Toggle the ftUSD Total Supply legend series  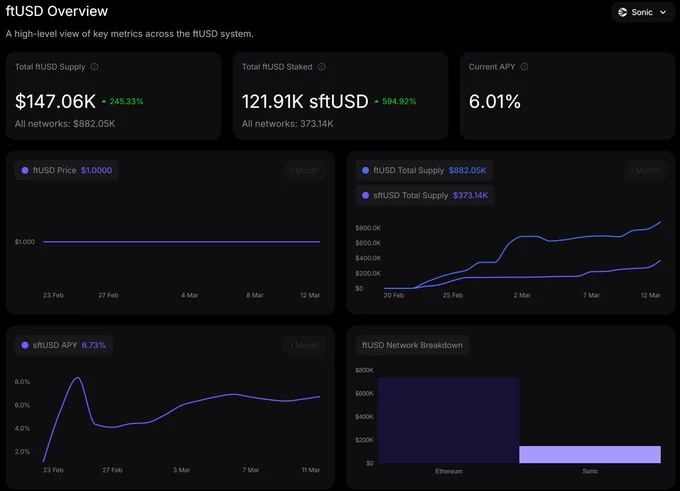(424, 170)
